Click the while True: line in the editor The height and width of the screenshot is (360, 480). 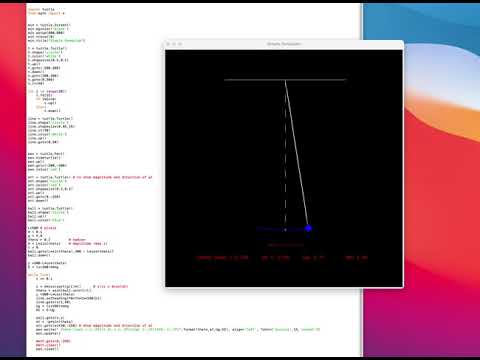pyautogui.click(x=39, y=275)
